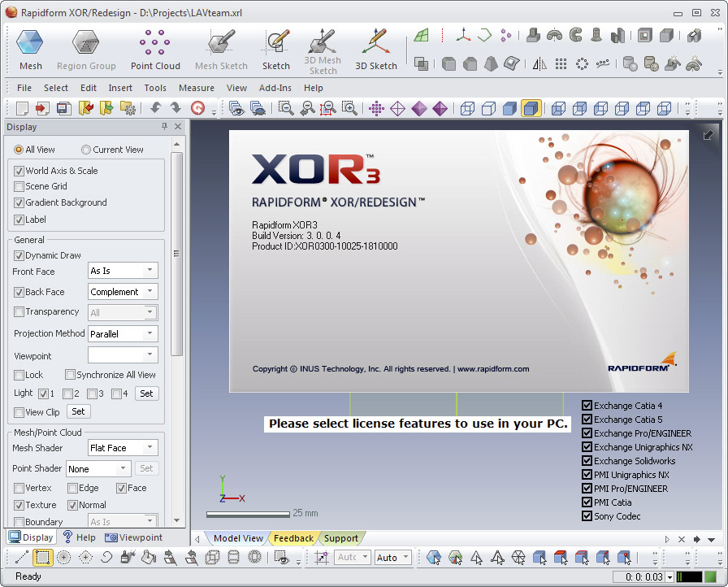Open the Help panel tab
Viewport: 728px width, 587px height.
(80, 537)
